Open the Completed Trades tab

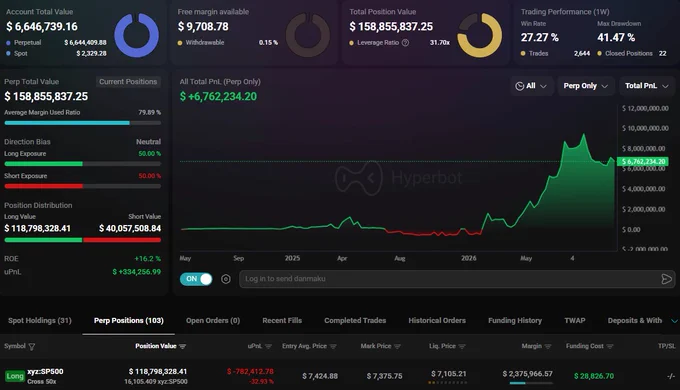click(x=355, y=321)
